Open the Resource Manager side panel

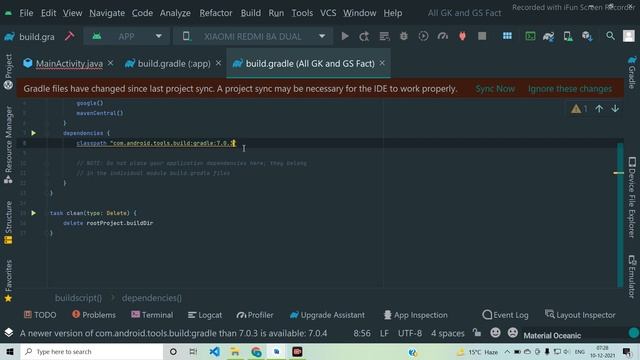coord(8,145)
